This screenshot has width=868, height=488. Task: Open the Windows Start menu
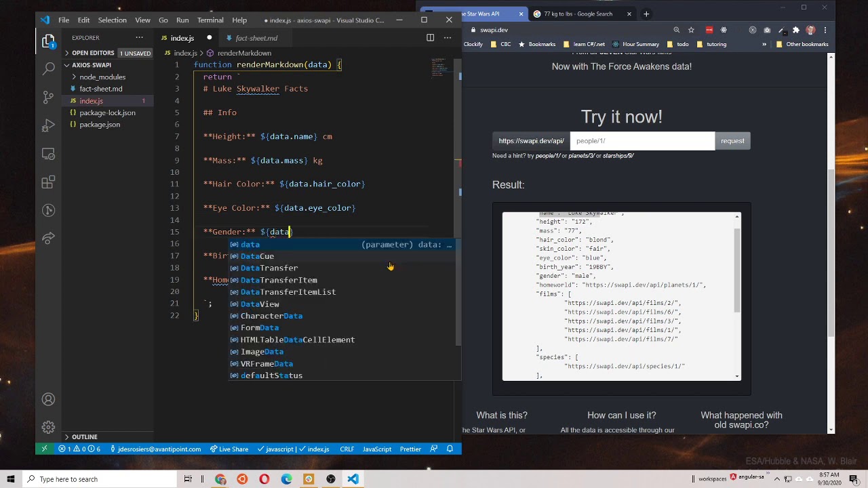tap(10, 479)
